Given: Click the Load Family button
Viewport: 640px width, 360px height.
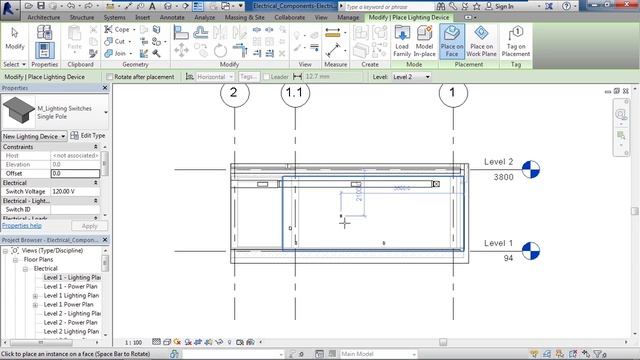Looking at the screenshot, I should 402,41.
